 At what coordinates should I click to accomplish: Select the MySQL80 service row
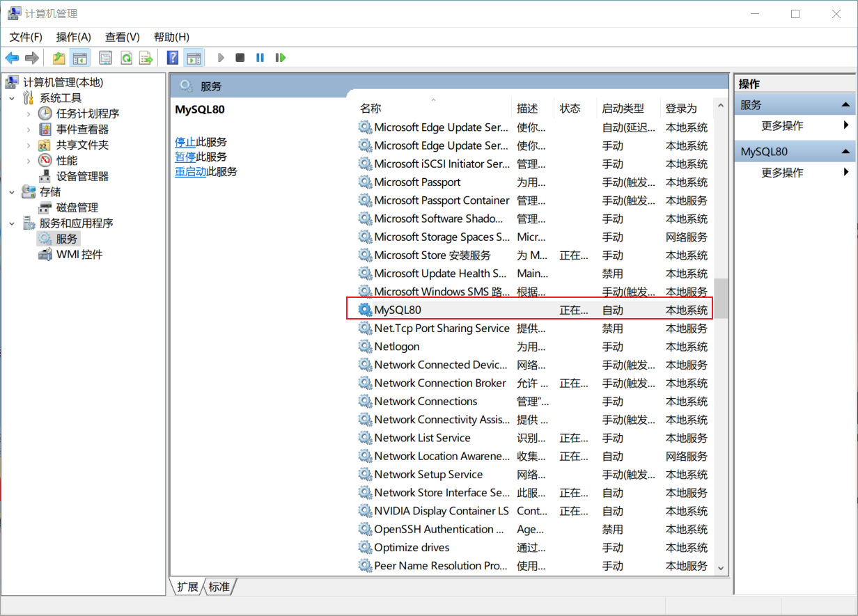pos(530,310)
